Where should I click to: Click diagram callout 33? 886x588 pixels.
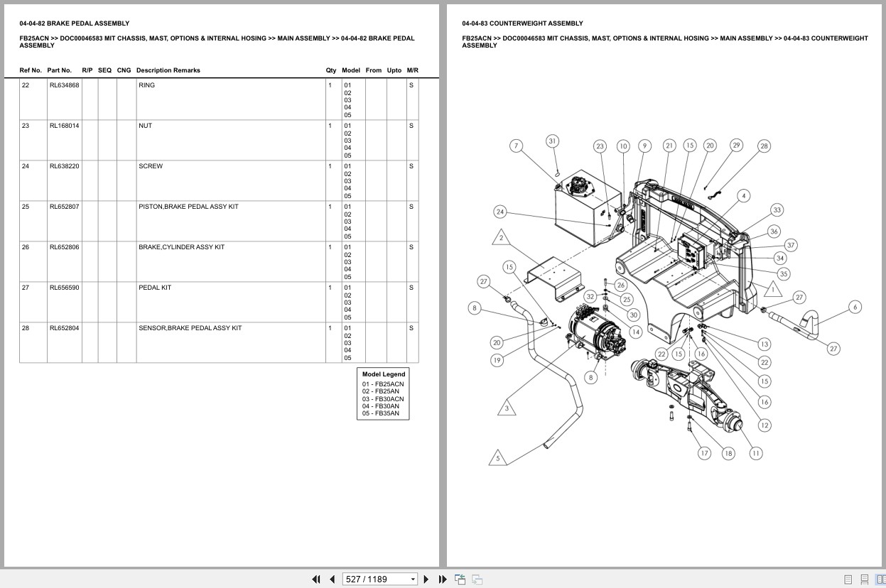click(x=777, y=210)
